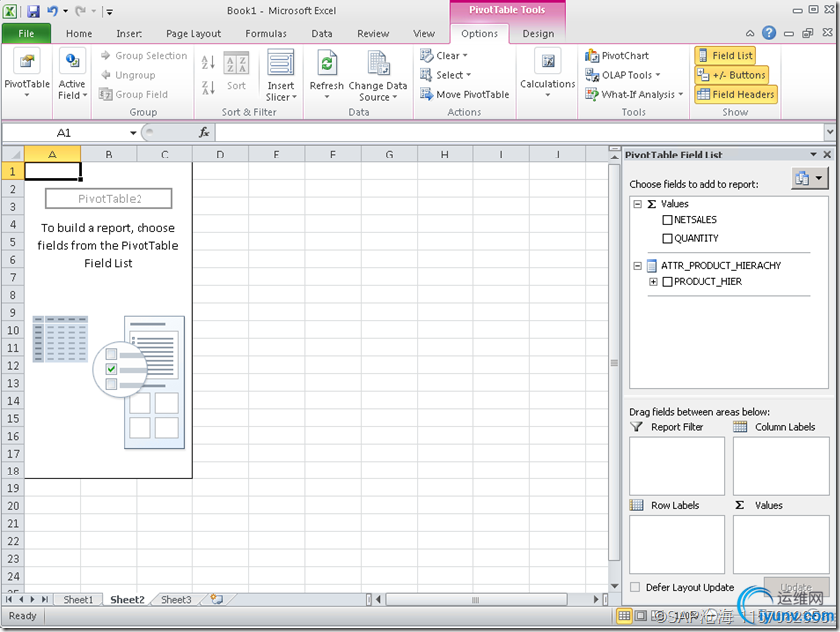Image resolution: width=840 pixels, height=632 pixels.
Task: Switch to Page Layout view in status bar
Action: [640, 616]
